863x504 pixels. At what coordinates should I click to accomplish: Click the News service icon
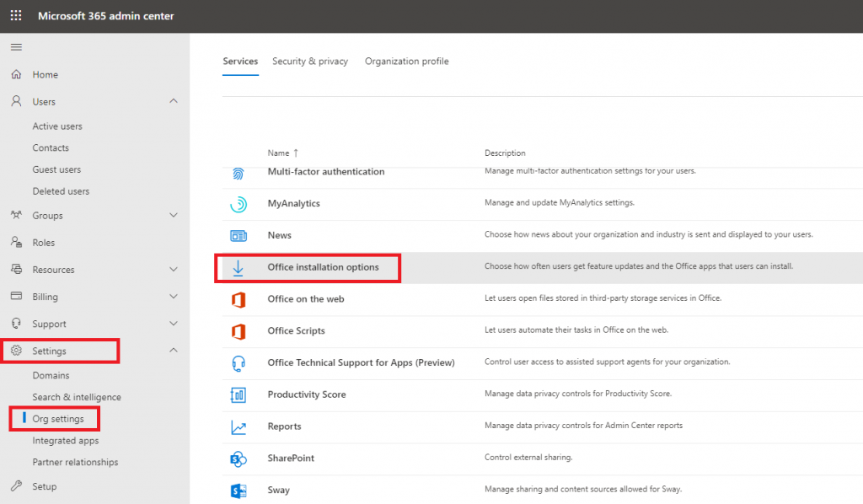tap(239, 236)
